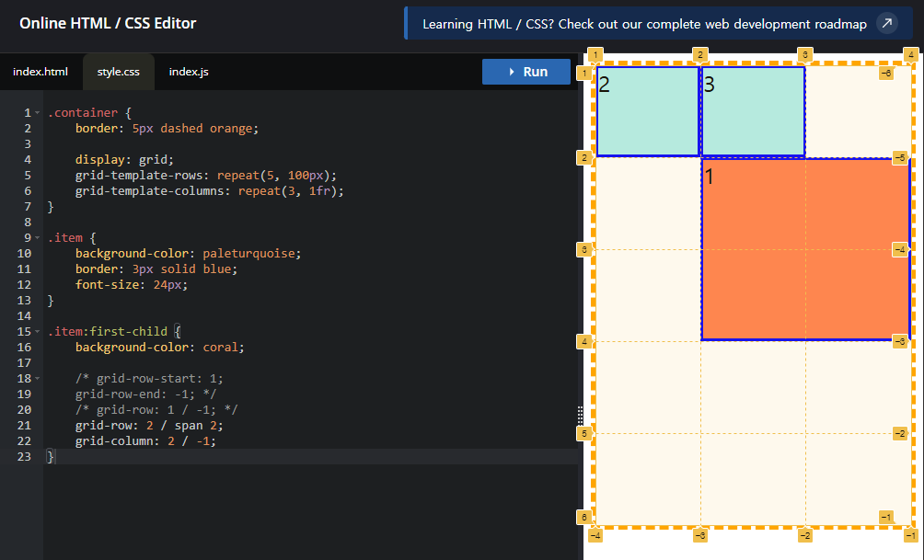The image size is (924, 560).
Task: Click the arrow icon in the roadmap banner
Action: click(x=887, y=24)
